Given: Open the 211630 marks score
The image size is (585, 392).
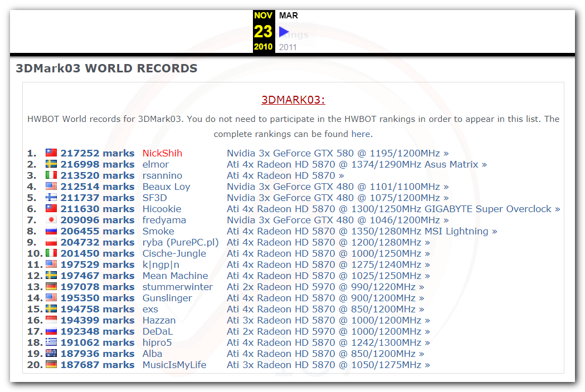Looking at the screenshot, I should (x=97, y=209).
